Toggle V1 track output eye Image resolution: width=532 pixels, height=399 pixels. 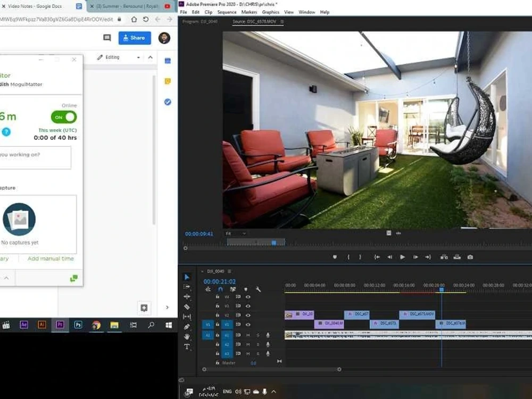[248, 325]
